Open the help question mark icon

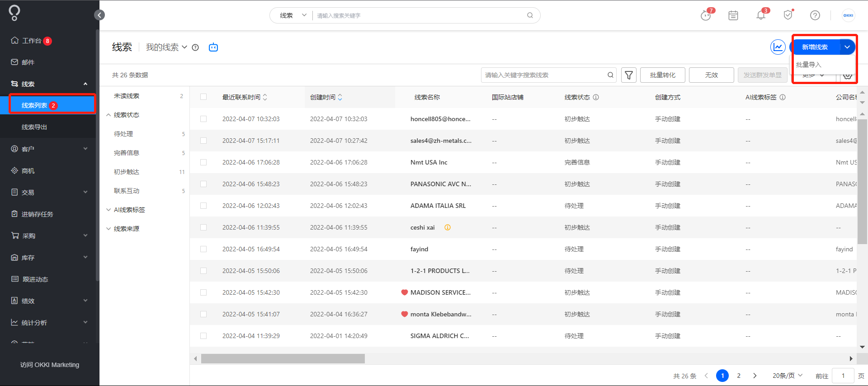(815, 15)
